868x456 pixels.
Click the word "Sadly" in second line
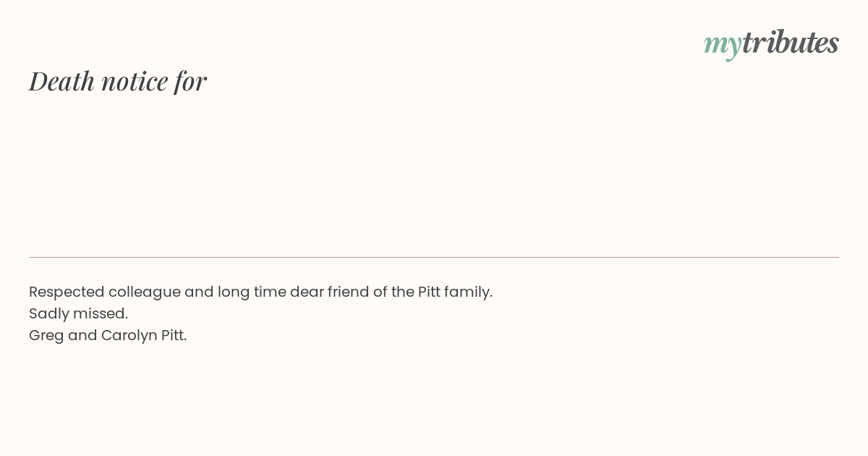(48, 313)
